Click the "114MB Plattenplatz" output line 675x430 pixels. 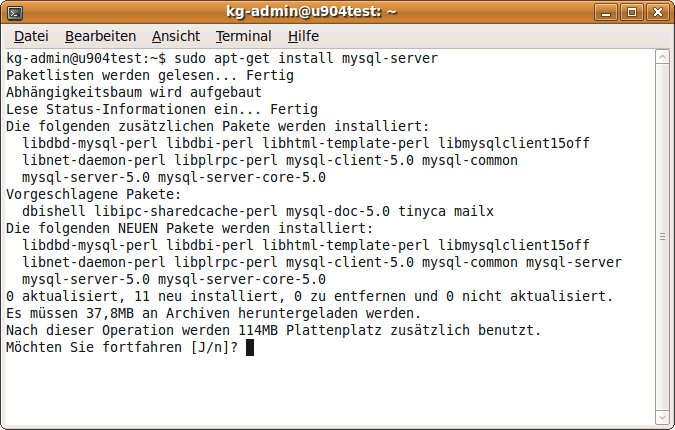click(272, 330)
